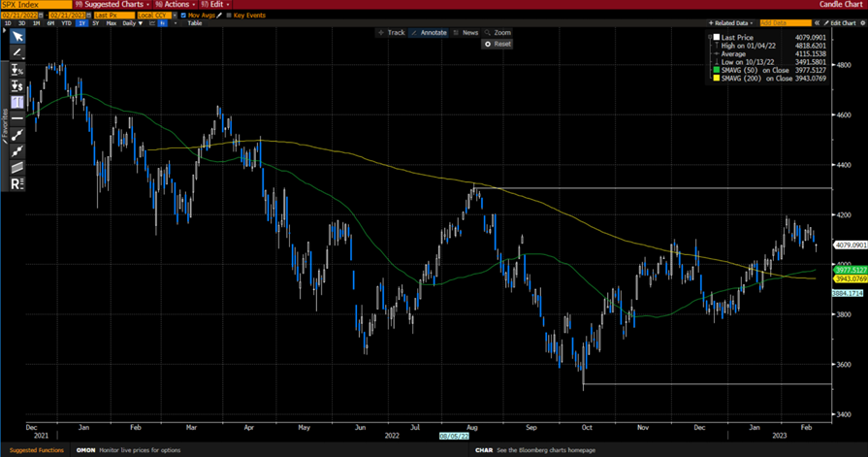Set range to 1D
This screenshot has height=457, width=868.
tap(8, 23)
